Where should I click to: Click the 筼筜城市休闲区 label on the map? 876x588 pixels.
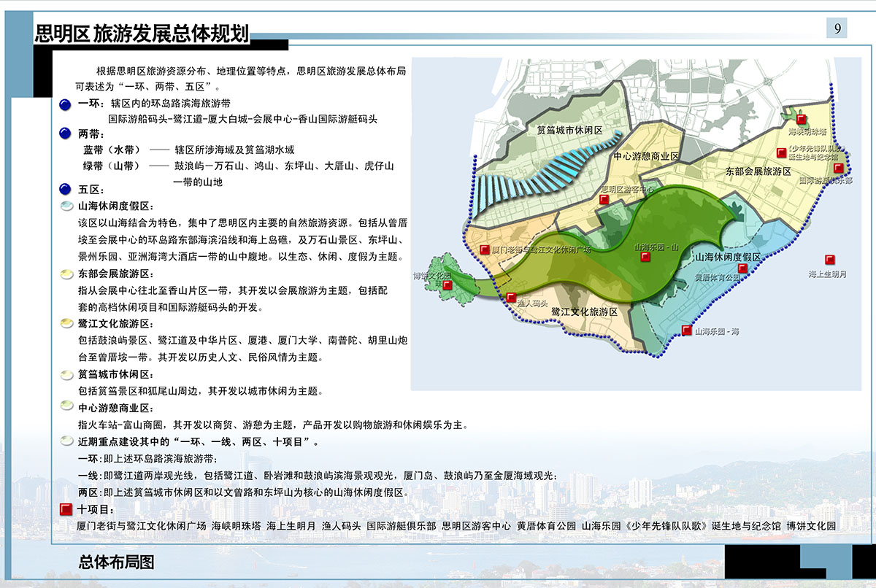569,131
